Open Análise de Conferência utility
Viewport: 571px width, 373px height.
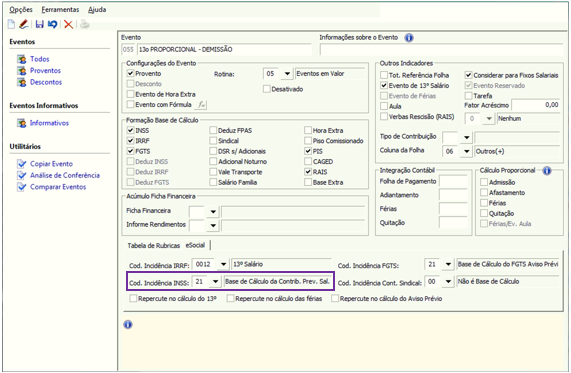pos(65,176)
